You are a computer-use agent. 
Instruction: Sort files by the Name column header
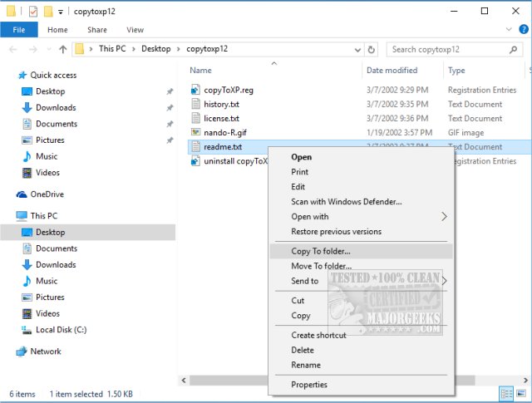200,71
